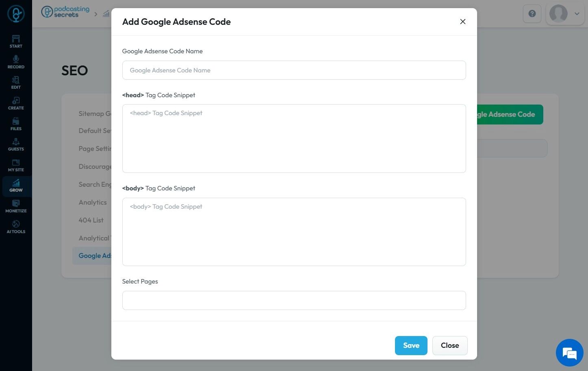The image size is (588, 371).
Task: Open the Select Pages dropdown field
Action: pyautogui.click(x=294, y=300)
